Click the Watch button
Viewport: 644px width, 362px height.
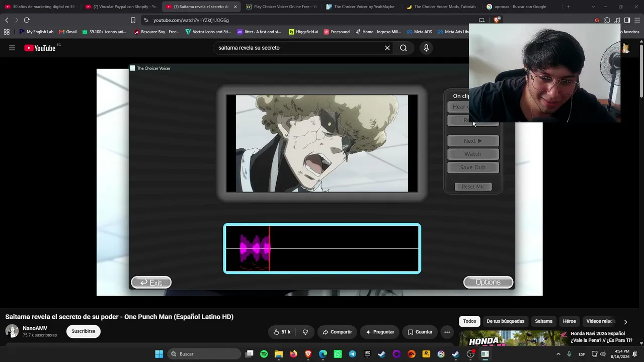473,154
